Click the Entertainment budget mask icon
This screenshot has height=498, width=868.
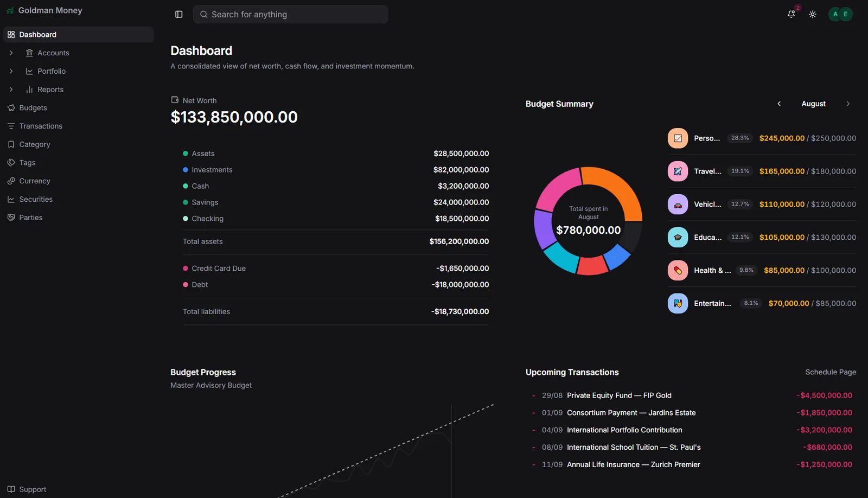pos(678,303)
